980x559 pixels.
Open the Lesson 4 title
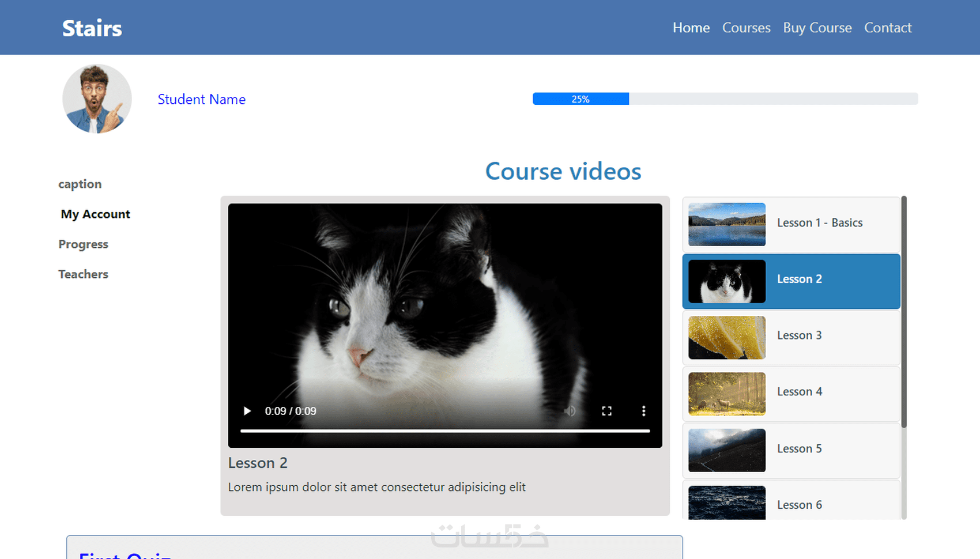pos(800,392)
